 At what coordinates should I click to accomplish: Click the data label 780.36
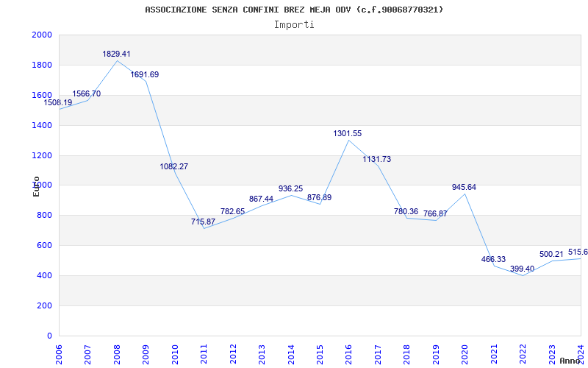coord(406,211)
